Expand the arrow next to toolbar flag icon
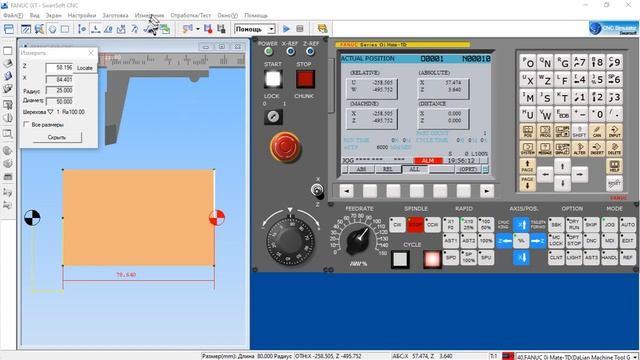 (198, 29)
